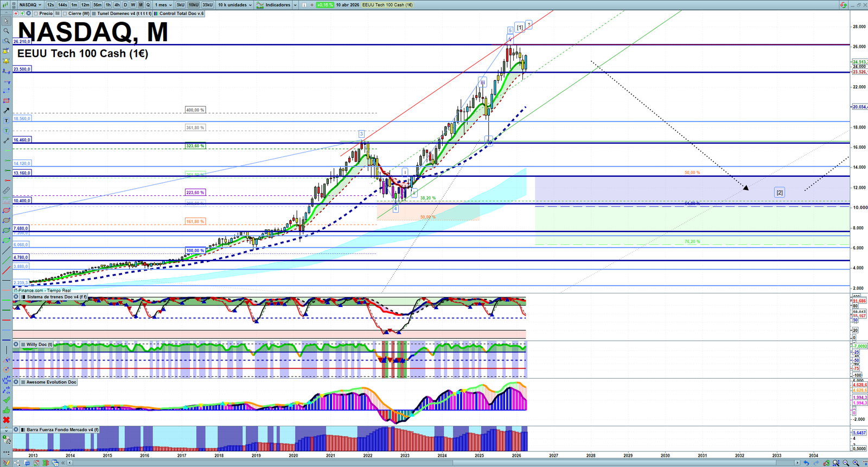The image size is (868, 467).
Task: Select the segment line tool
Action: pyautogui.click(x=6, y=140)
